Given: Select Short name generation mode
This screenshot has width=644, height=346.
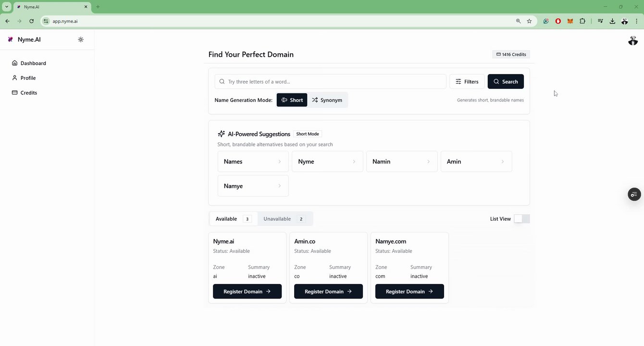Looking at the screenshot, I should [x=292, y=100].
